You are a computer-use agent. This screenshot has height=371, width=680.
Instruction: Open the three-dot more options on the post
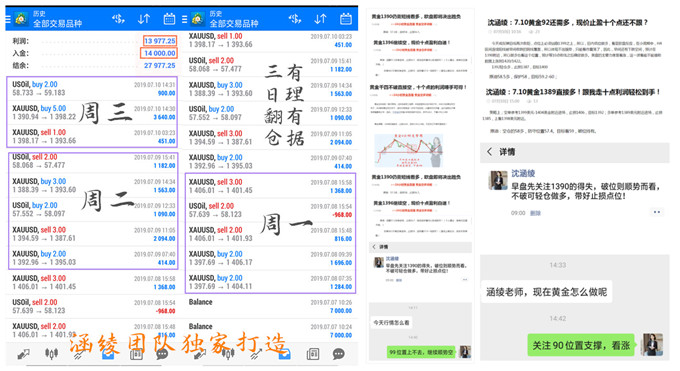tap(657, 212)
